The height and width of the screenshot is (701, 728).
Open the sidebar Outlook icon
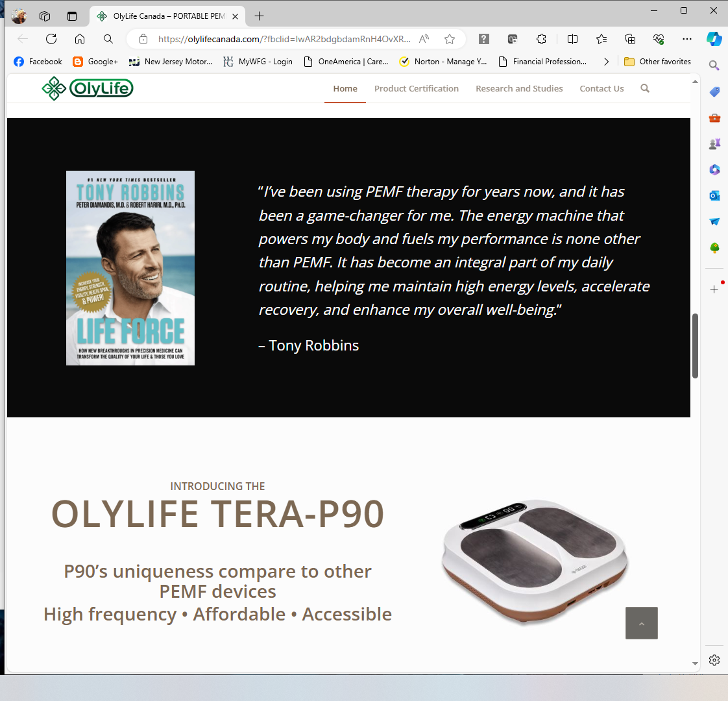coord(714,195)
